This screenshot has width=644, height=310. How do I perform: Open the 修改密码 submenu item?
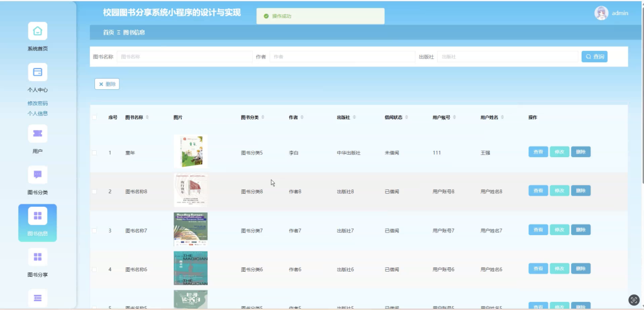pos(37,104)
